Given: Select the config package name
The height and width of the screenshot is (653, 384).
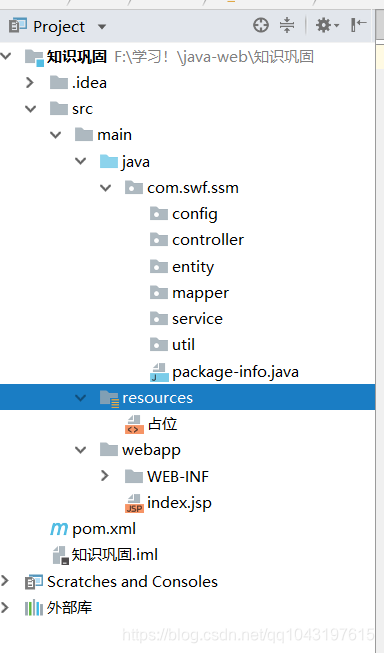Looking at the screenshot, I should [195, 214].
